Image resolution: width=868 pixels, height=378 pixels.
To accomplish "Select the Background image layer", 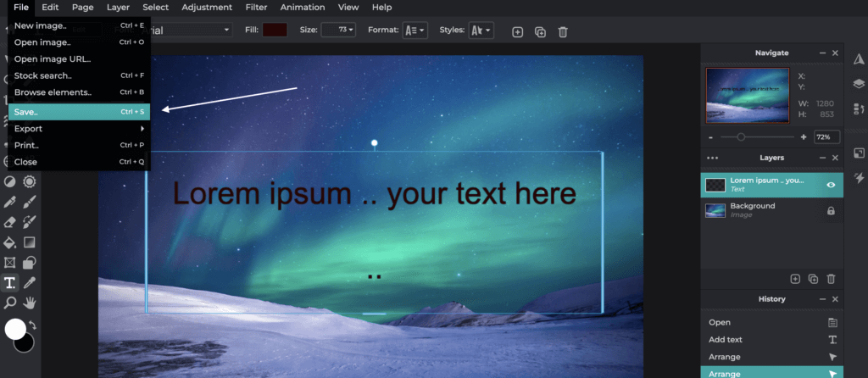I will pos(771,211).
